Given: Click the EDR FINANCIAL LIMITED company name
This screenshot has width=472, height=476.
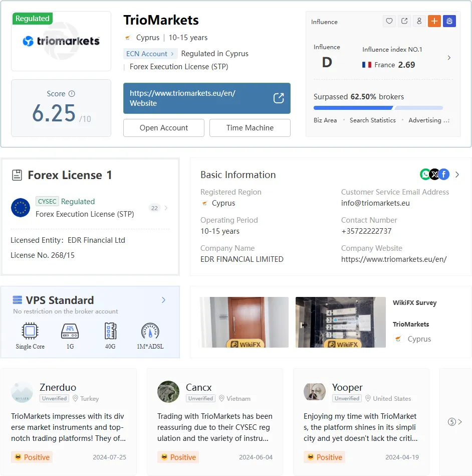Looking at the screenshot, I should [x=242, y=259].
